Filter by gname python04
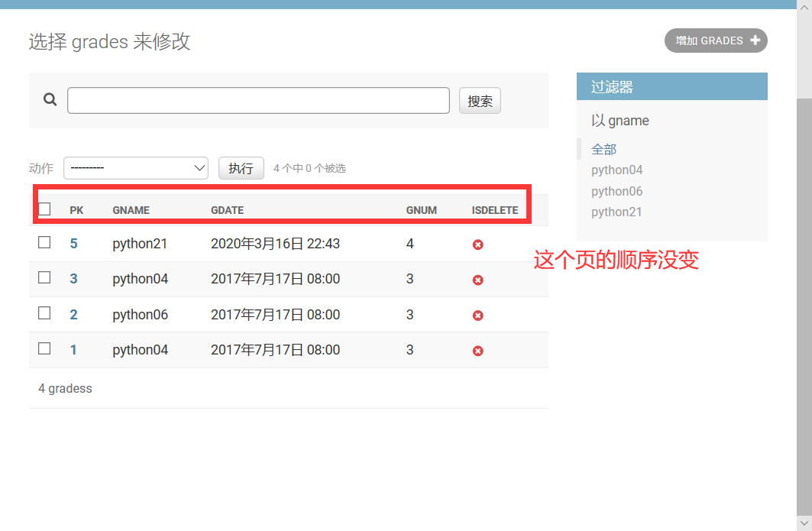 pos(616,170)
